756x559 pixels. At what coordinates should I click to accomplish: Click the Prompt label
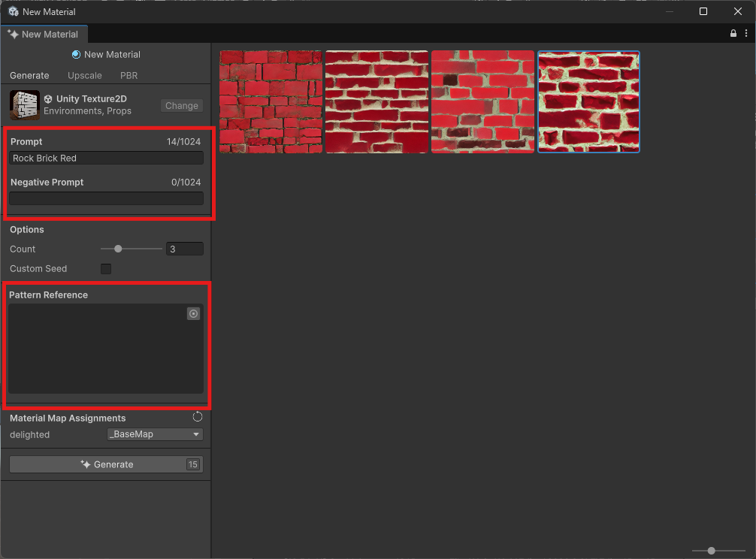click(x=26, y=142)
